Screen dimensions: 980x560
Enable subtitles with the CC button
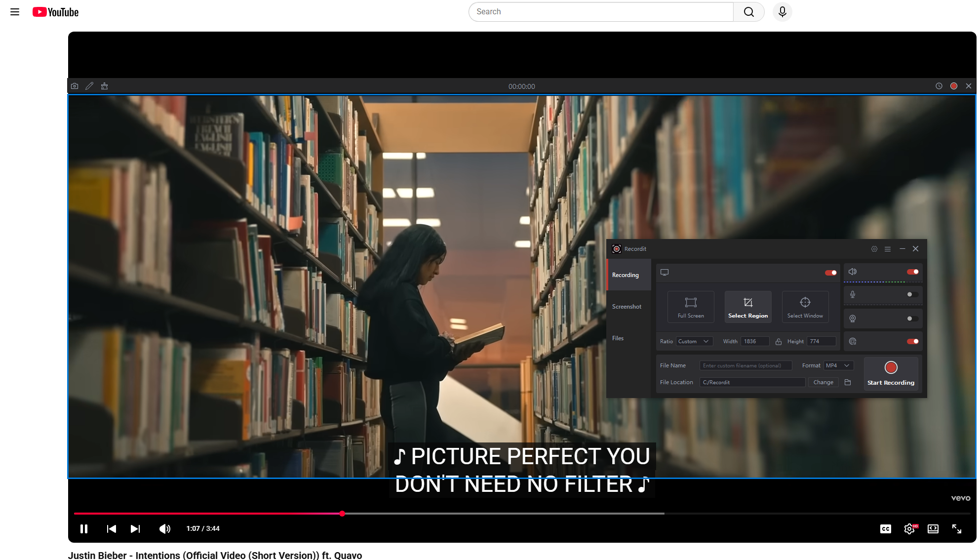tap(885, 529)
